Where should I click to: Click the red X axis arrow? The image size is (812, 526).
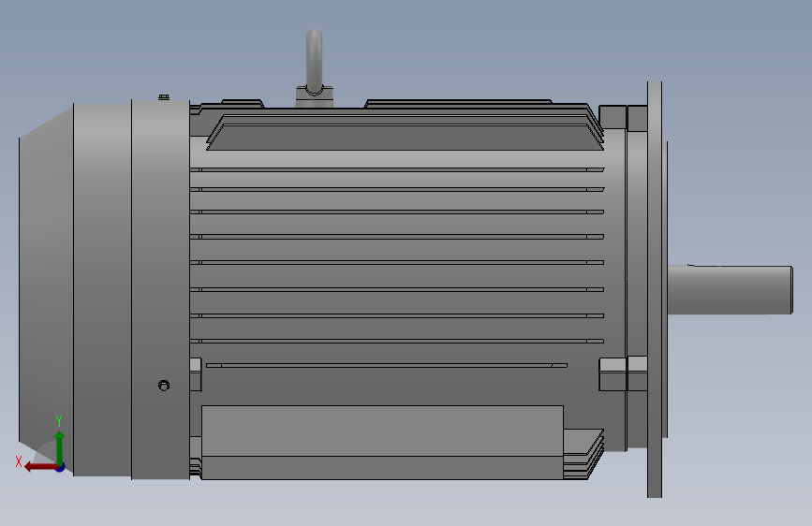click(40, 467)
